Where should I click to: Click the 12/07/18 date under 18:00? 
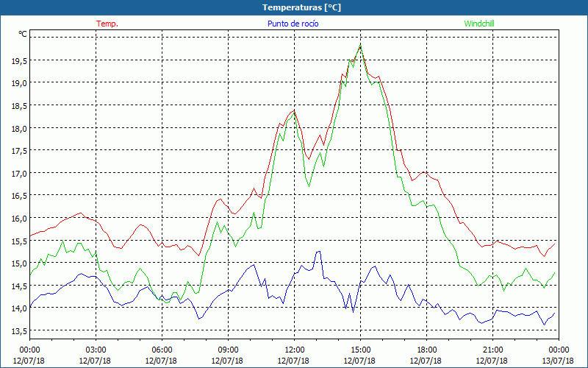[426, 361]
